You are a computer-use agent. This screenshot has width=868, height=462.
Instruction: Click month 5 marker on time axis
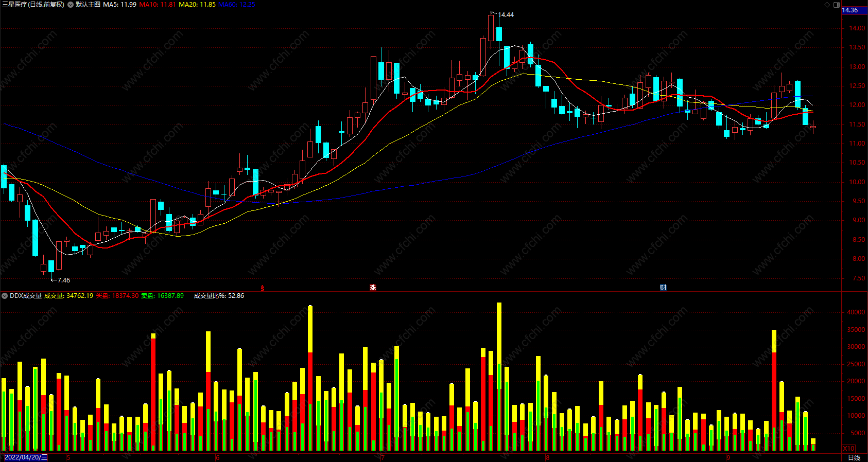(x=68, y=458)
